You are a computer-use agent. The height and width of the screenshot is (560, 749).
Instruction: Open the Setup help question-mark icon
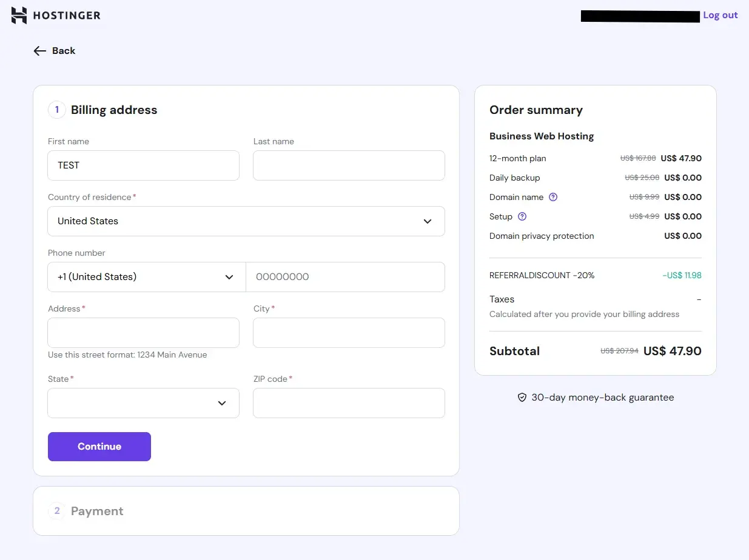[522, 216]
